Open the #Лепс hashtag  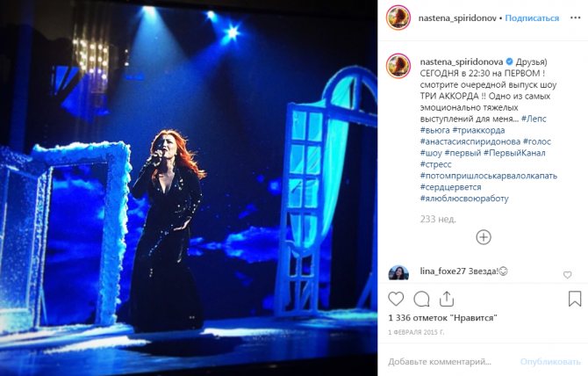[x=534, y=119]
